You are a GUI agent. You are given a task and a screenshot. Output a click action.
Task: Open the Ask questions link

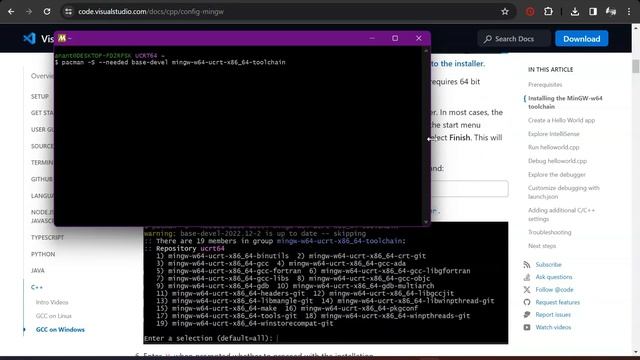pos(554,277)
